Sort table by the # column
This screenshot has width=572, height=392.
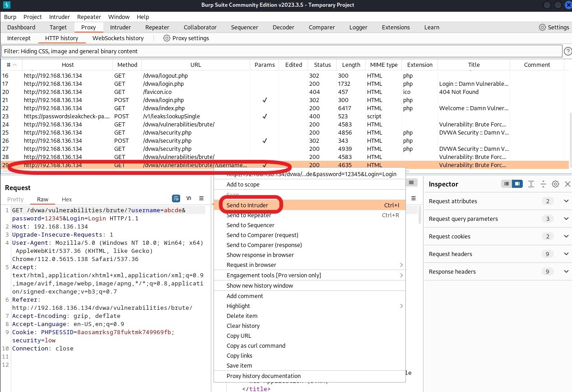11,65
